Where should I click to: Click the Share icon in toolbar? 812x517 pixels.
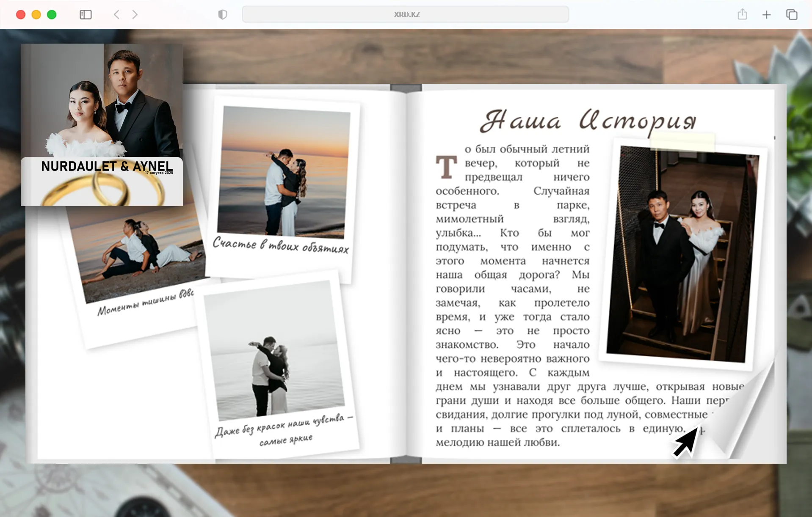pos(742,14)
